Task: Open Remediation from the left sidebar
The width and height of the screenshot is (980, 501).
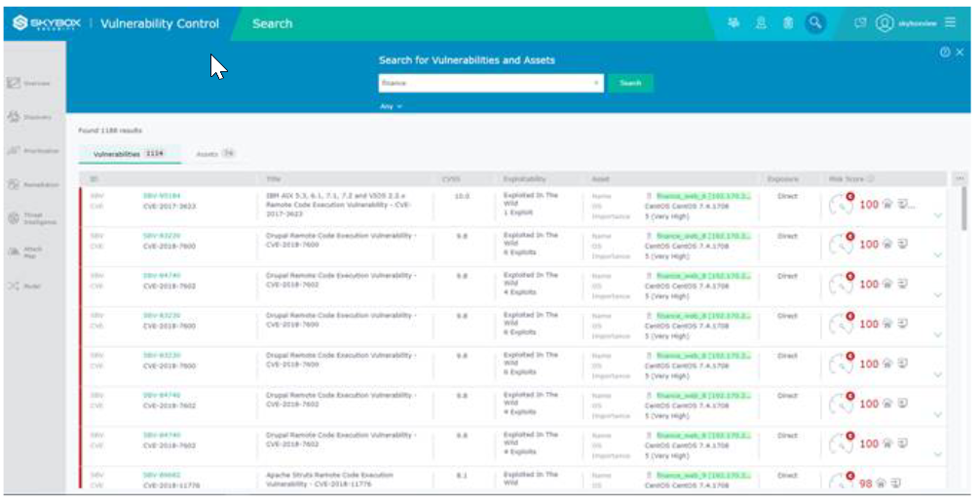Action: (28, 184)
